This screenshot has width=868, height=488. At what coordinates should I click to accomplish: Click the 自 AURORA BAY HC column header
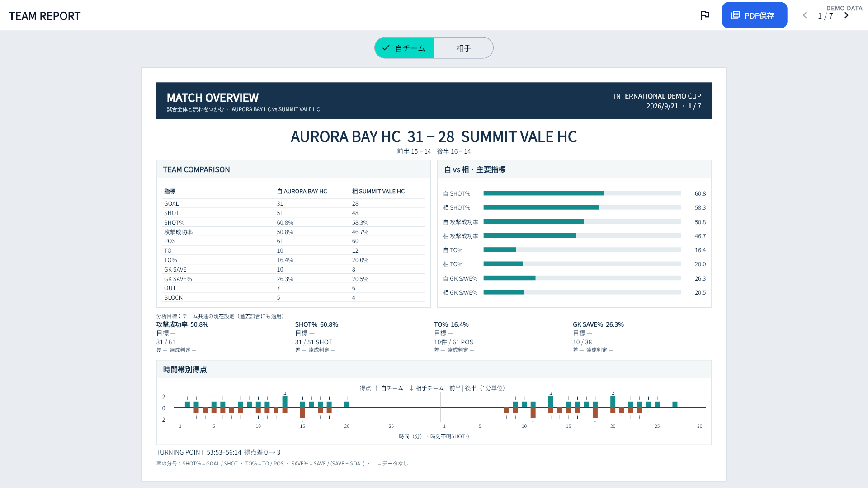[x=302, y=191]
